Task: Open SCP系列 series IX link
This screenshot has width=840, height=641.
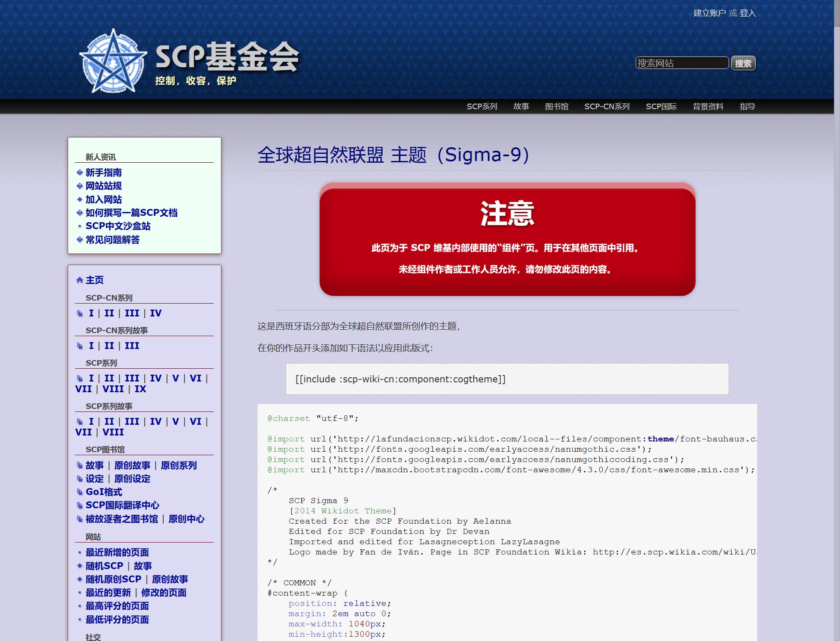Action: (140, 389)
